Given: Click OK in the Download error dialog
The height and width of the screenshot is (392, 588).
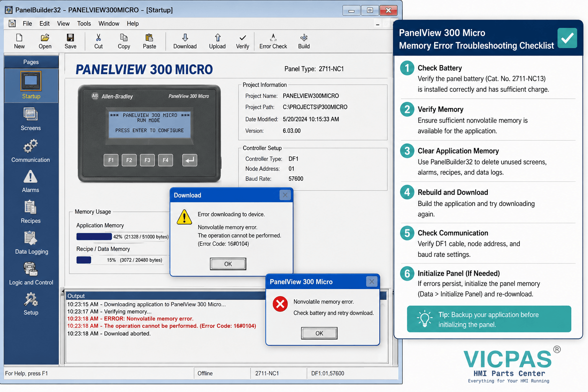Looking at the screenshot, I should click(x=228, y=264).
